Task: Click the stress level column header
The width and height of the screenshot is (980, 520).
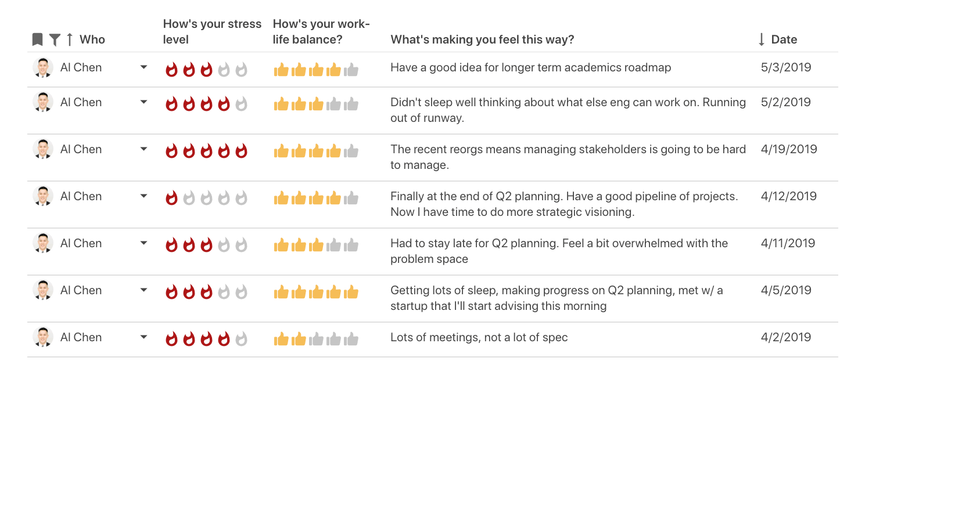Action: click(212, 31)
